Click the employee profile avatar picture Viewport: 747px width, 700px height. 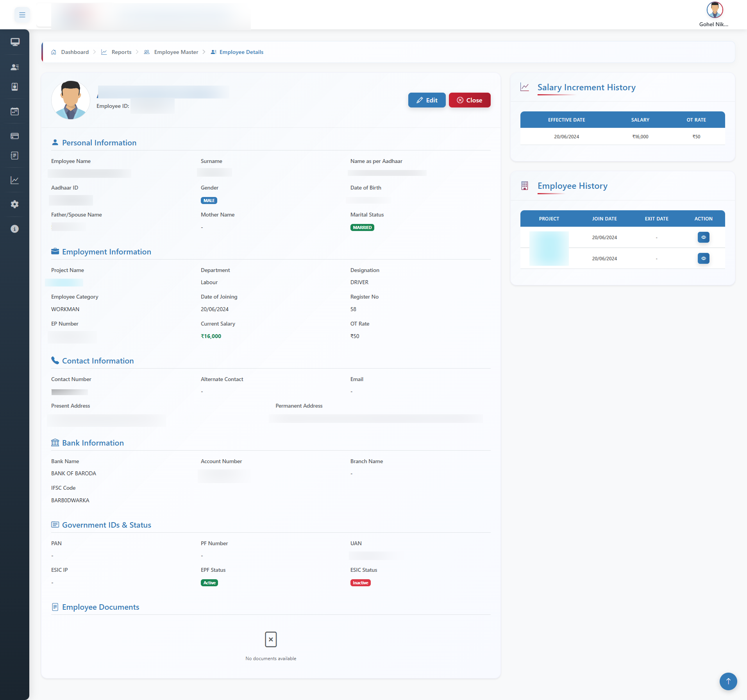pyautogui.click(x=71, y=100)
